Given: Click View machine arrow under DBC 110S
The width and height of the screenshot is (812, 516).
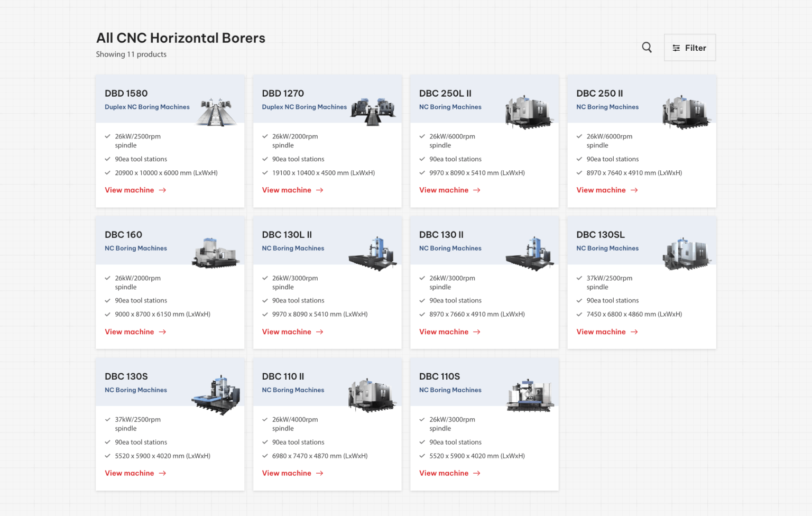Looking at the screenshot, I should (477, 474).
